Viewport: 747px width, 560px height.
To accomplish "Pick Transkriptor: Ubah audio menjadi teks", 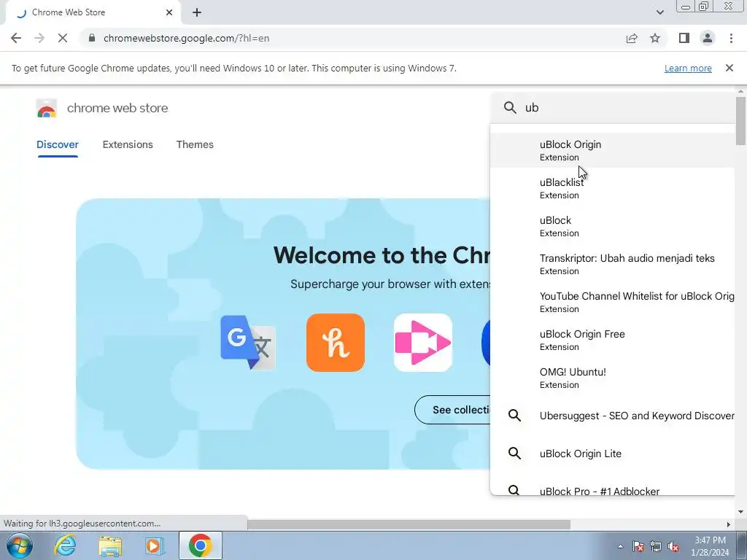I will click(613, 264).
